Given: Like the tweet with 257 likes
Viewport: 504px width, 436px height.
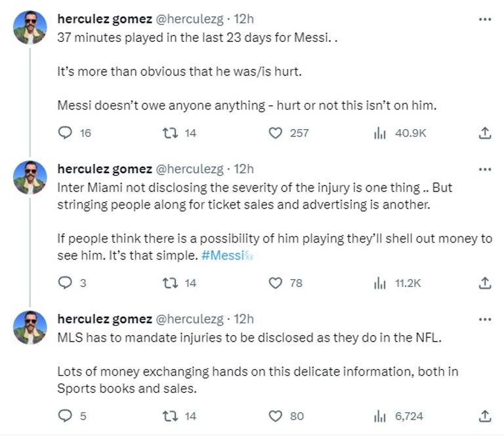Looking at the screenshot, I should pyautogui.click(x=276, y=133).
